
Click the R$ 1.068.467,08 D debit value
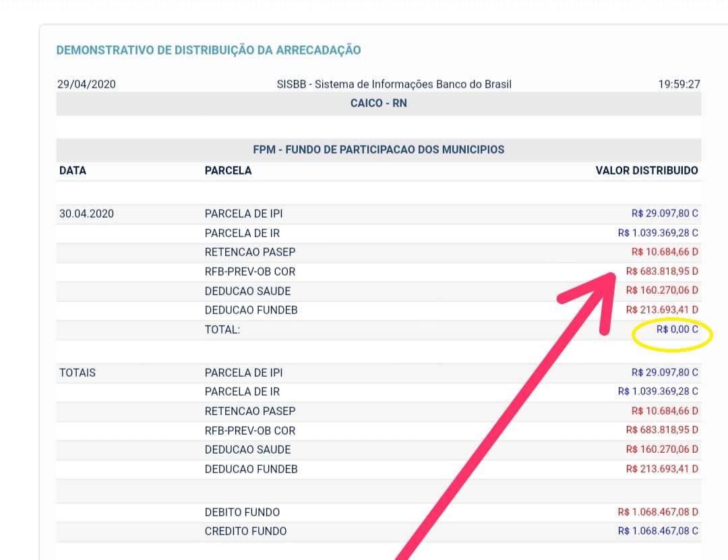(658, 511)
